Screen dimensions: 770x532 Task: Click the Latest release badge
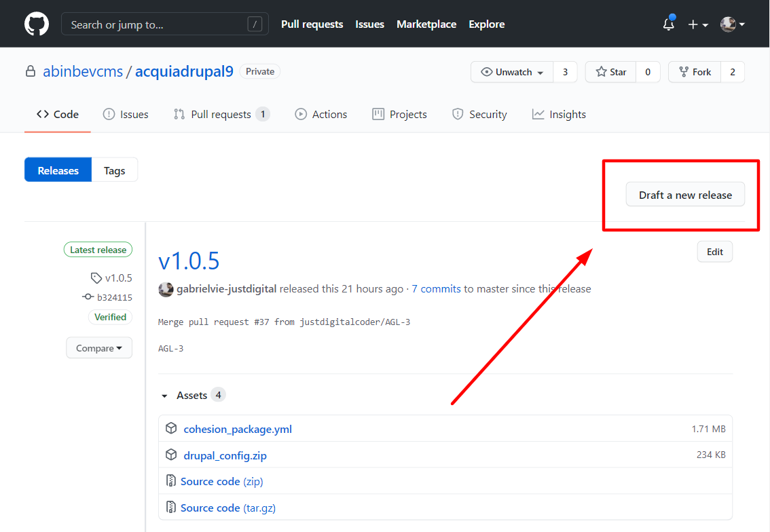(98, 250)
